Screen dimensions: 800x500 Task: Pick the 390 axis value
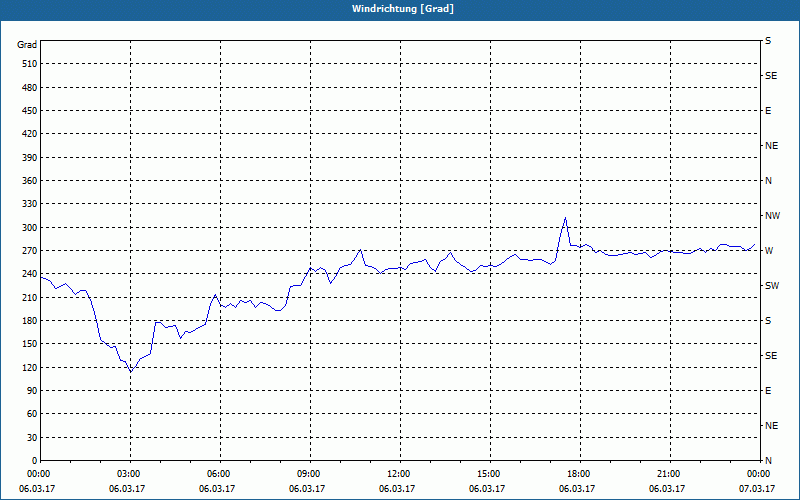click(x=30, y=158)
